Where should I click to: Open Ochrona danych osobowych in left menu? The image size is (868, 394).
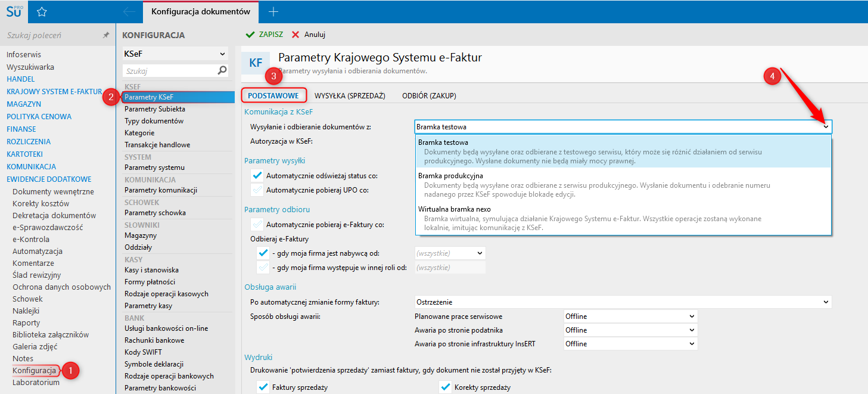click(x=61, y=287)
